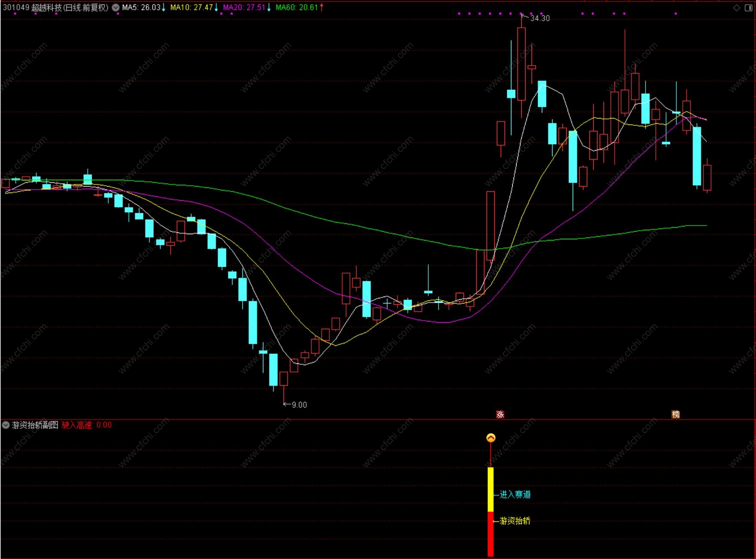The width and height of the screenshot is (756, 559).
Task: Click the yellow signal bar in sub-chart
Action: coord(491,490)
